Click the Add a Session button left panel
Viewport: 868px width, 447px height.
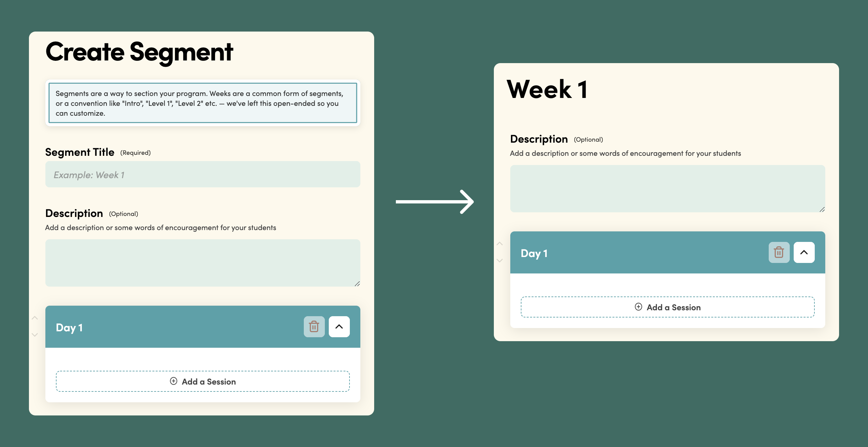click(x=203, y=380)
